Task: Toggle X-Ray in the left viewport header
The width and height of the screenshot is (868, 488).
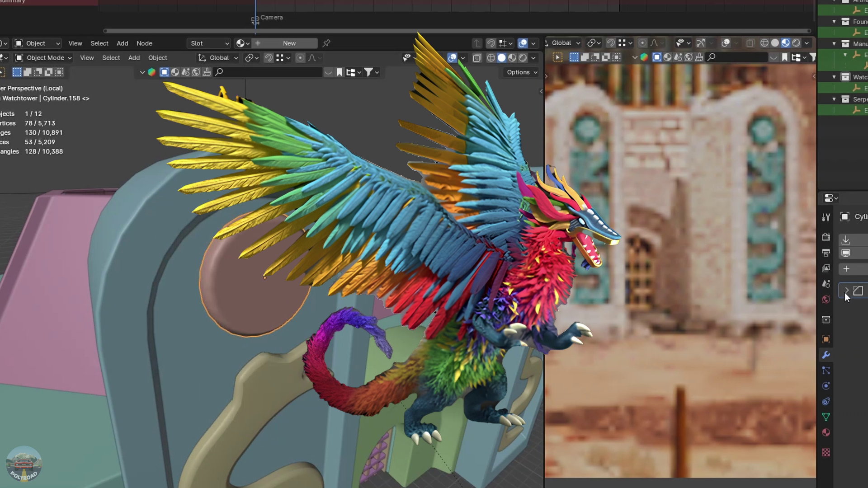Action: tap(477, 58)
